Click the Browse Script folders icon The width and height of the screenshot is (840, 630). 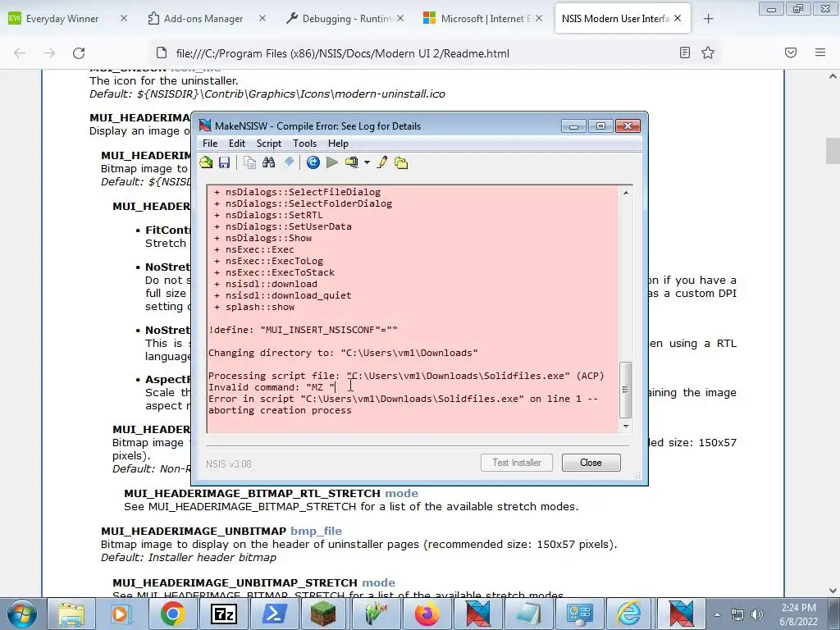(x=401, y=162)
